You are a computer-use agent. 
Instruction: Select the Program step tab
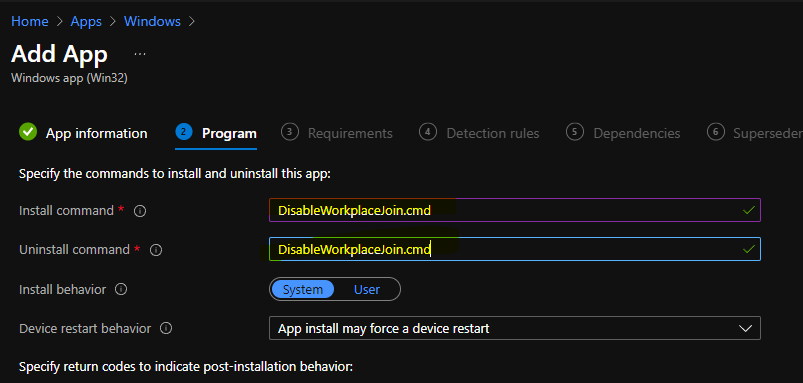point(229,134)
